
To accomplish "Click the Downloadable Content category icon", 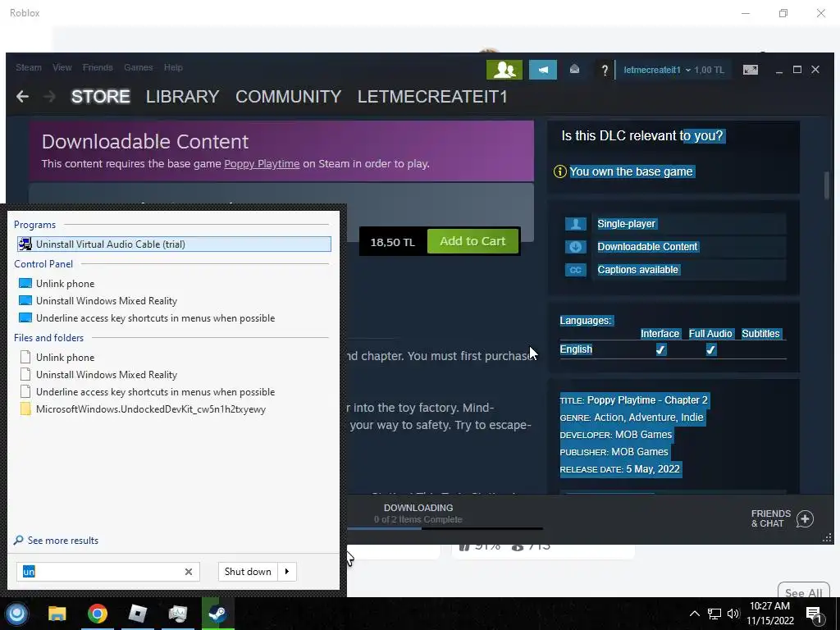I will pos(575,247).
